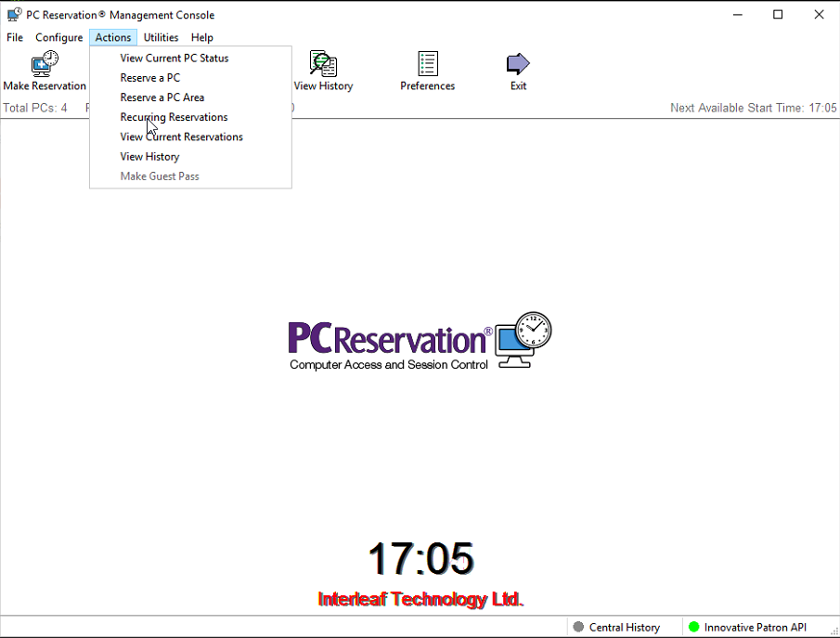840x638 pixels.
Task: Minimize the Management Console window
Action: tap(738, 15)
